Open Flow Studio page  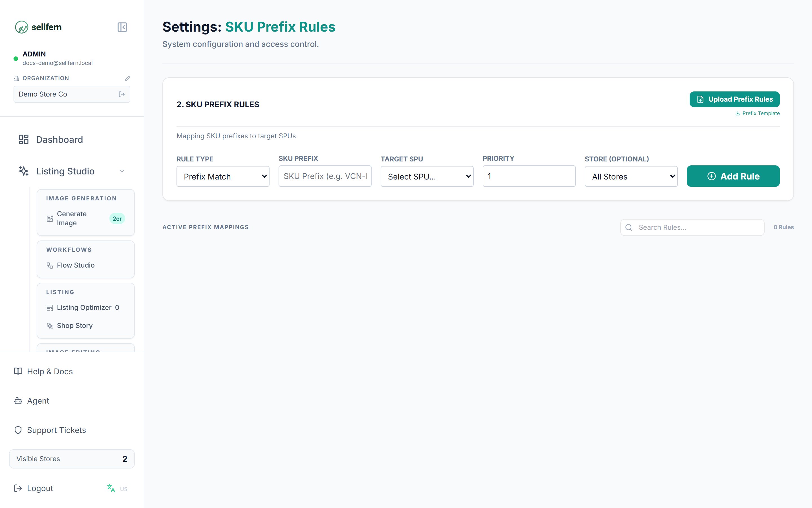85,265
